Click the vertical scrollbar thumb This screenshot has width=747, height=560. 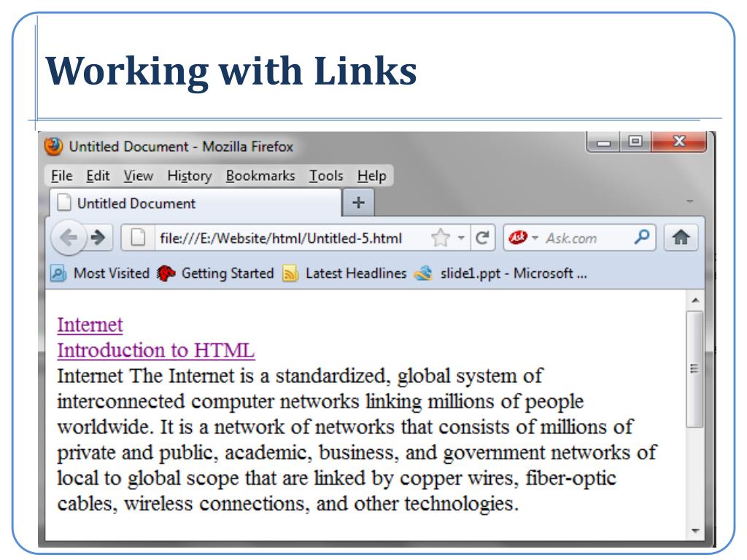tap(695, 369)
